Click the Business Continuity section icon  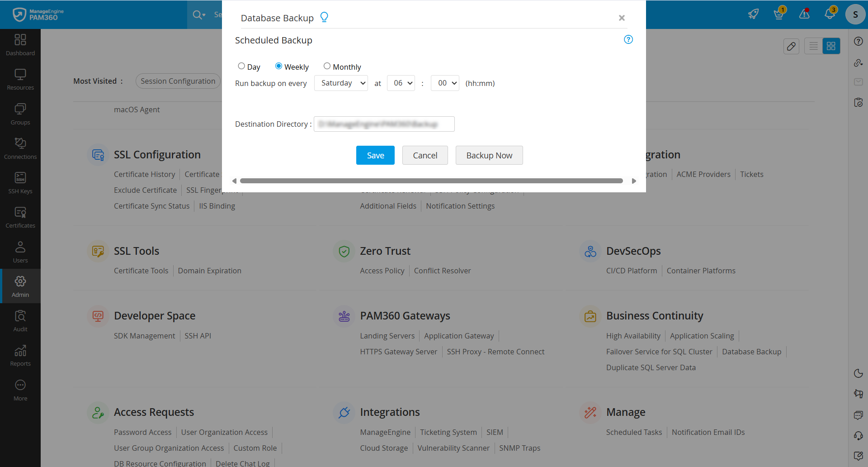coord(590,316)
